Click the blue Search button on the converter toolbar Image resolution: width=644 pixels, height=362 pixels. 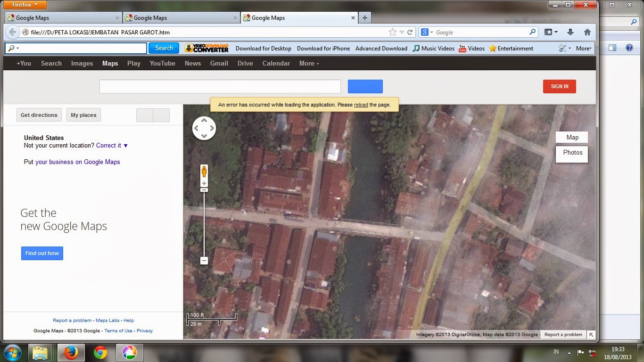coord(164,48)
